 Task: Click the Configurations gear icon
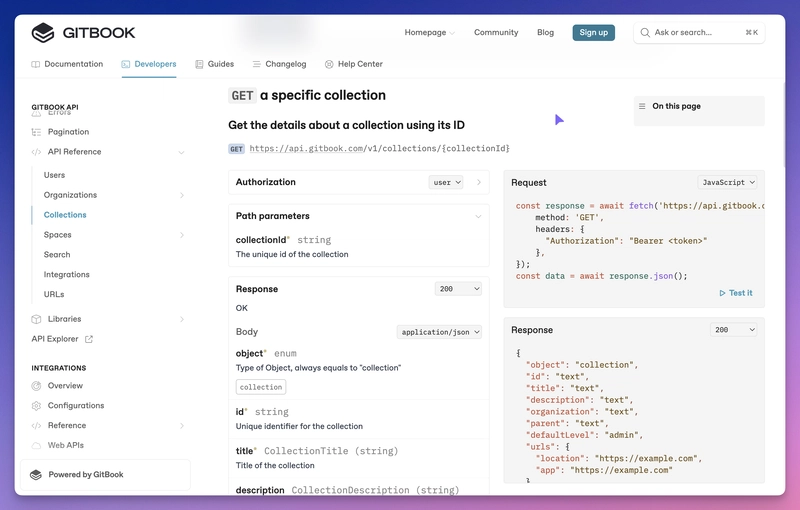36,406
